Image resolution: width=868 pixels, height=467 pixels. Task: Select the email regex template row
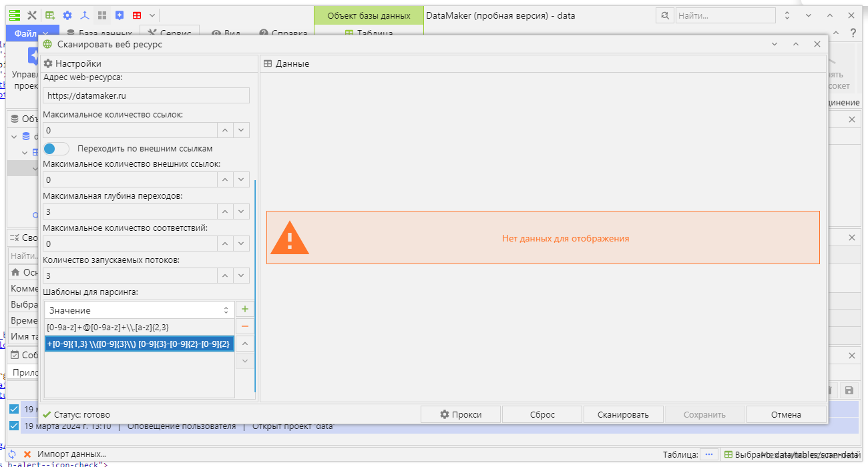click(x=139, y=327)
